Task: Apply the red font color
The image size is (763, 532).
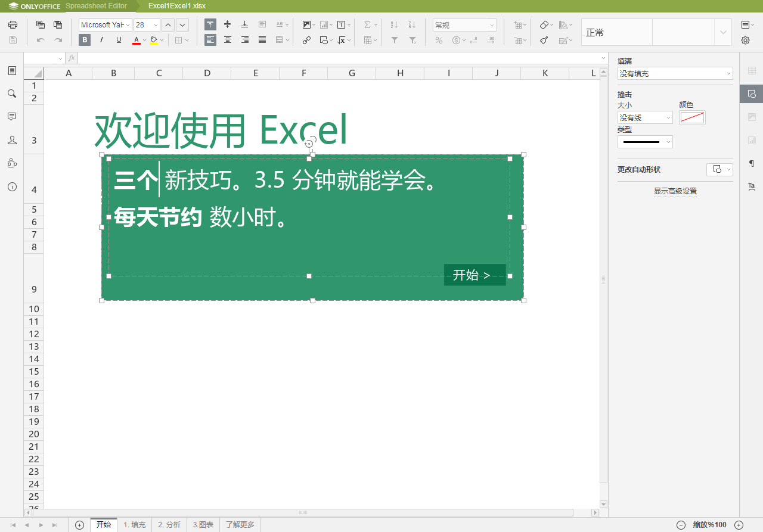Action: coord(136,40)
